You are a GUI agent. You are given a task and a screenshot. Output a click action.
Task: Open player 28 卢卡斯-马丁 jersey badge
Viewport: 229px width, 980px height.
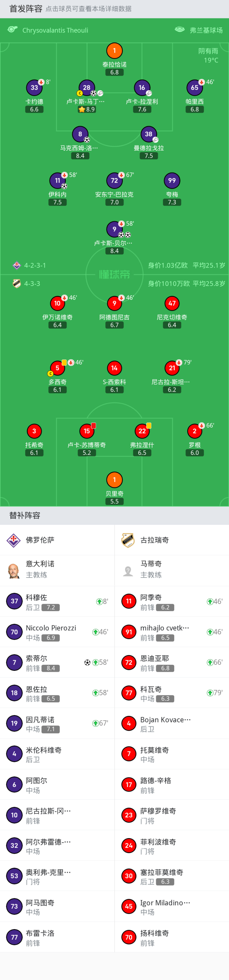click(86, 87)
